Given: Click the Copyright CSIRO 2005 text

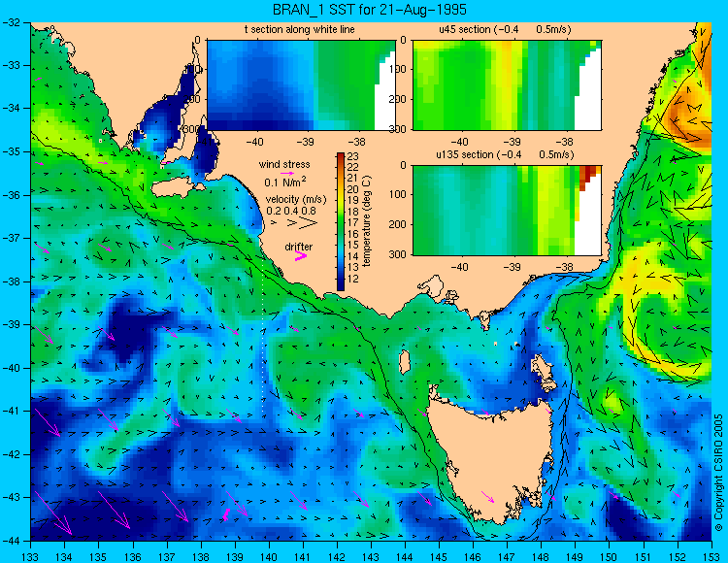Looking at the screenshot, I should pos(718,473).
